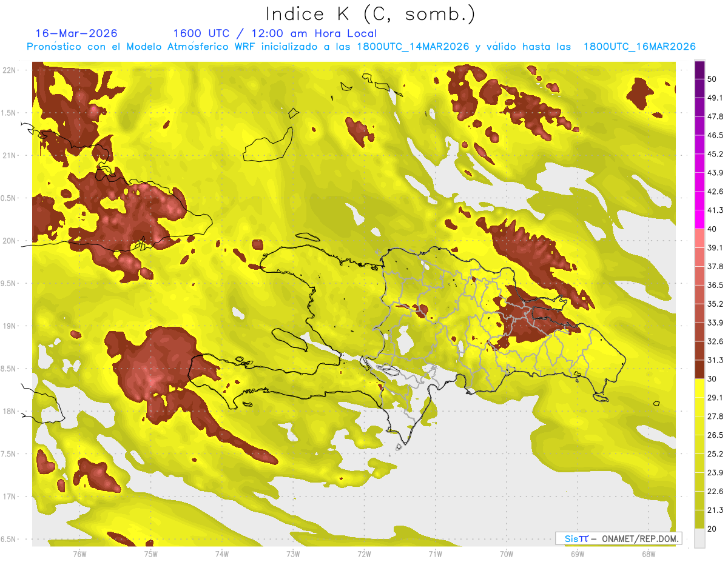The width and height of the screenshot is (728, 562).
Task: Click the gray colorbar segment below 20
Action: pos(700,538)
